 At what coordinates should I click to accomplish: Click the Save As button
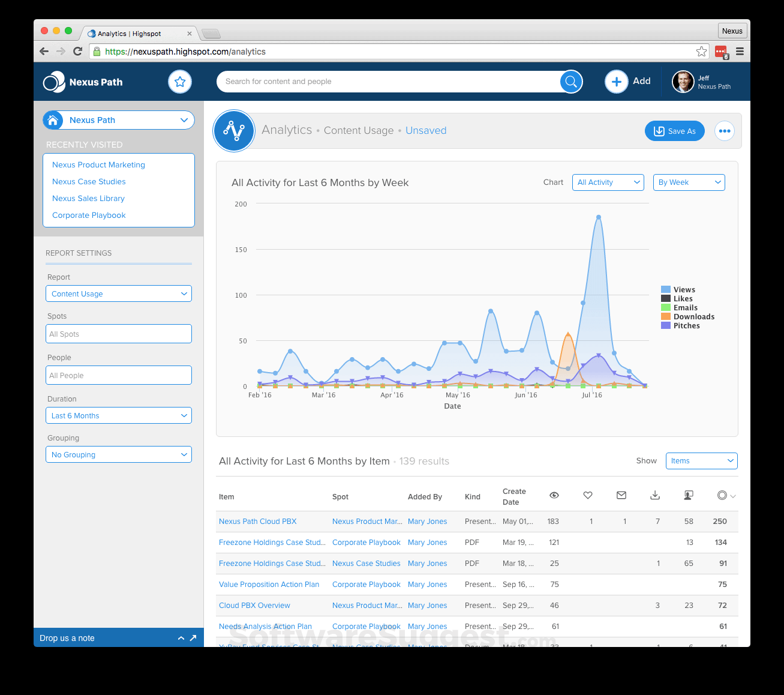tap(674, 130)
